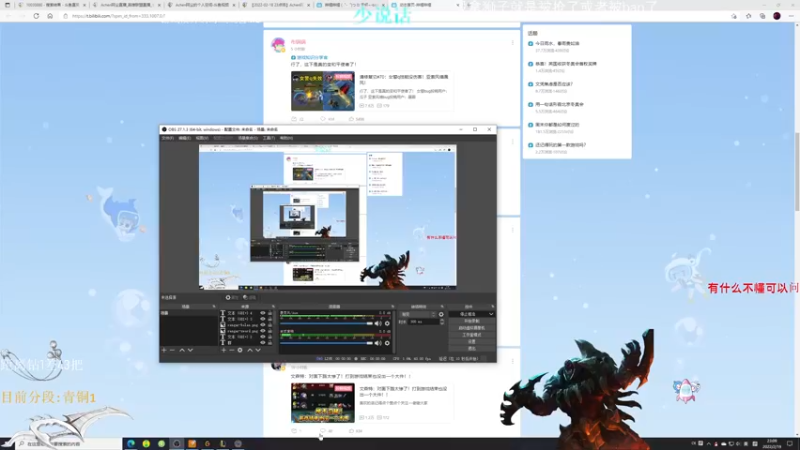800x450 pixels.
Task: Open bottom post's video thumbnail
Action: click(322, 403)
